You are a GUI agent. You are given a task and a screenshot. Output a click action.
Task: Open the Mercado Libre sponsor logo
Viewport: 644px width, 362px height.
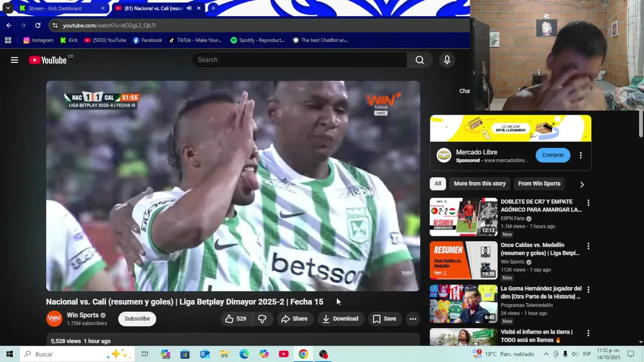[444, 155]
